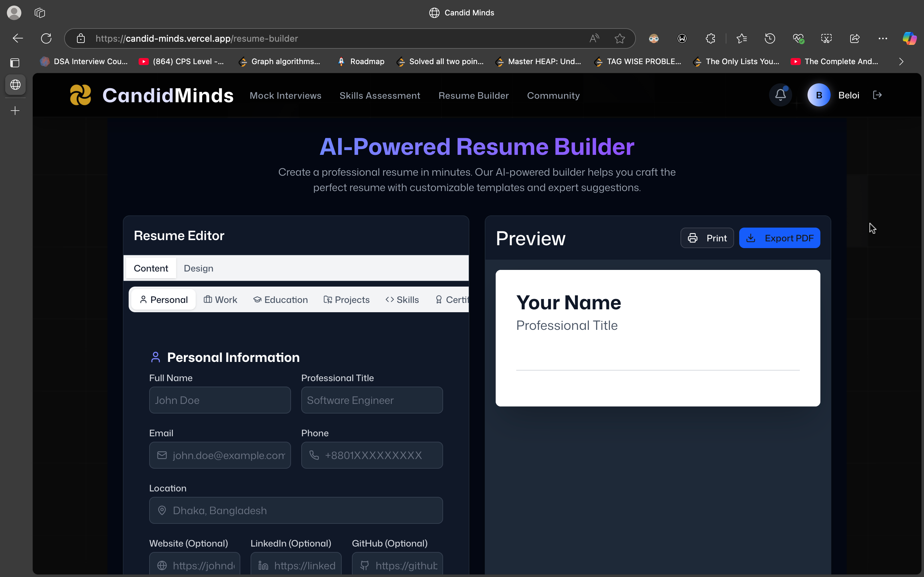This screenshot has height=577, width=924.
Task: Open browser extensions puzzle icon
Action: pos(710,38)
